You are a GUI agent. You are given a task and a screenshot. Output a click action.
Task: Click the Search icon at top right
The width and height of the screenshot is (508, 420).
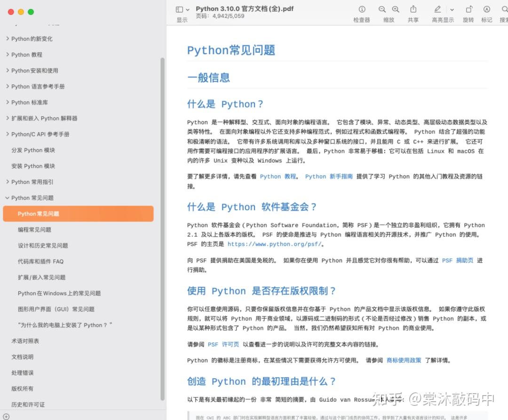tap(504, 9)
